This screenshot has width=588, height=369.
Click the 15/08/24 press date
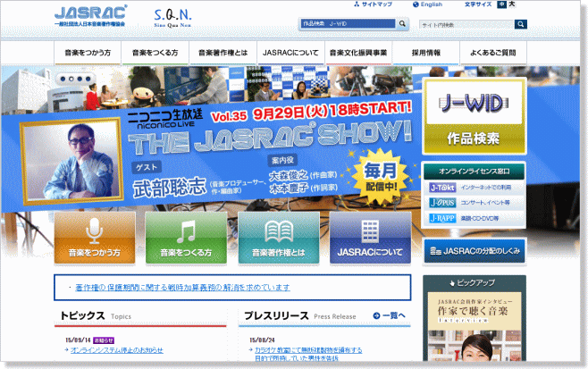[x=262, y=340]
